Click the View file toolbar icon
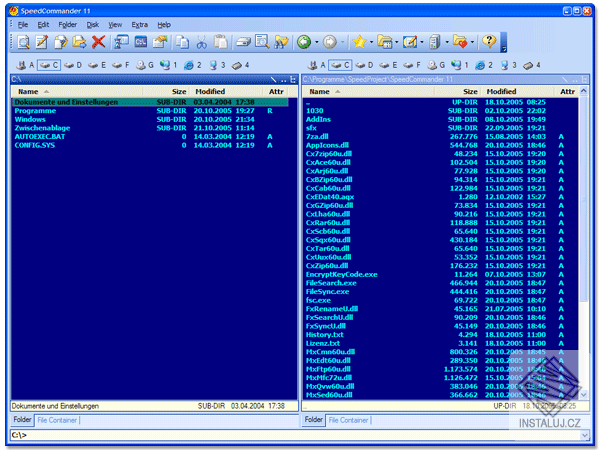This screenshot has width=600, height=450. pyautogui.click(x=23, y=42)
